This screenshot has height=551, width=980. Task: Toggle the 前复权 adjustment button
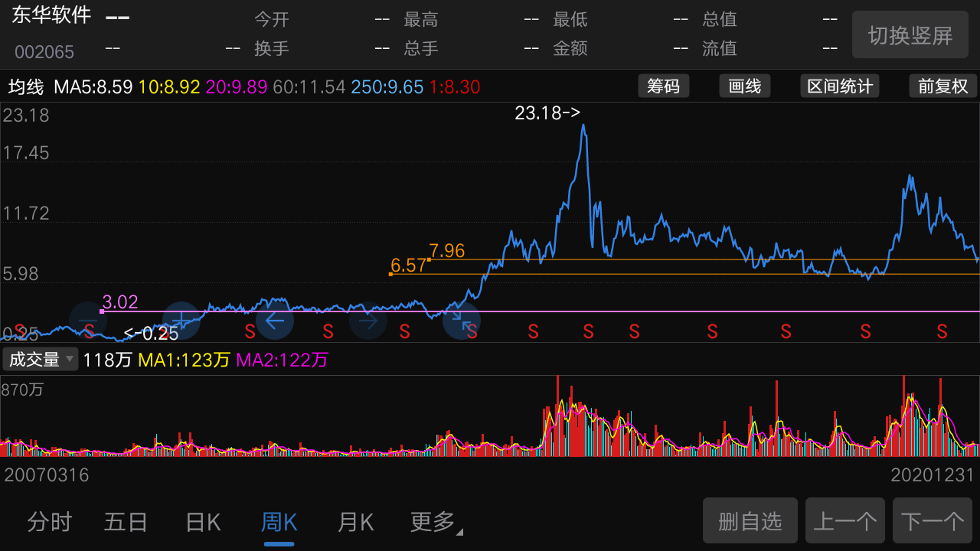tap(943, 86)
